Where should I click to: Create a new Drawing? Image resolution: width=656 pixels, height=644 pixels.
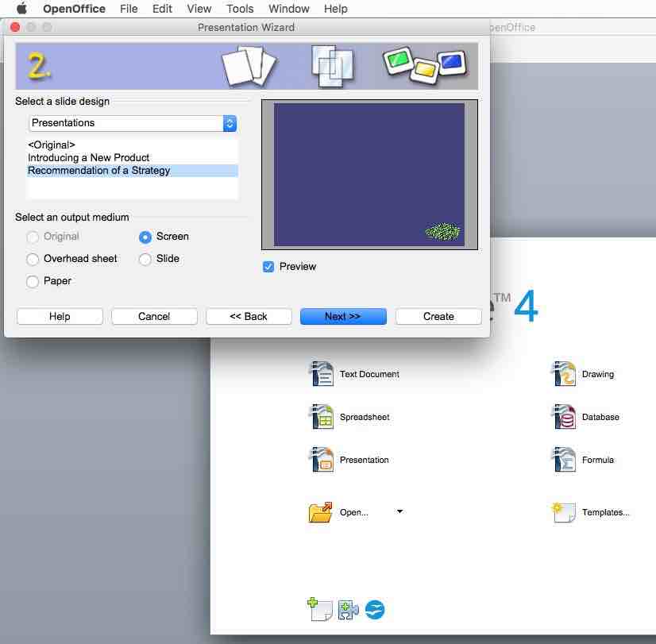(564, 373)
